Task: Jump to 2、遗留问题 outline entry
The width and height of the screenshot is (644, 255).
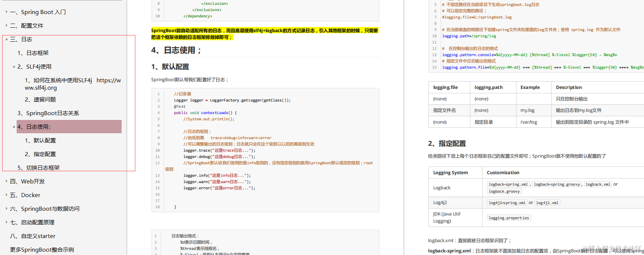Action: (x=40, y=99)
